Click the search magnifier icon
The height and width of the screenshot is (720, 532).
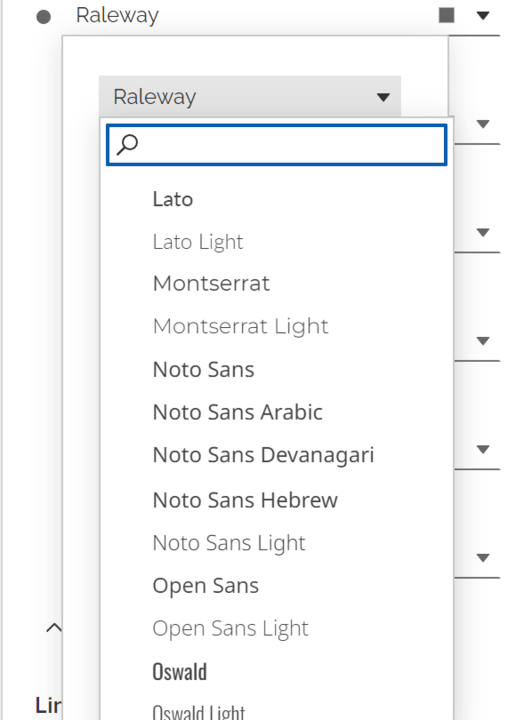pyautogui.click(x=127, y=145)
